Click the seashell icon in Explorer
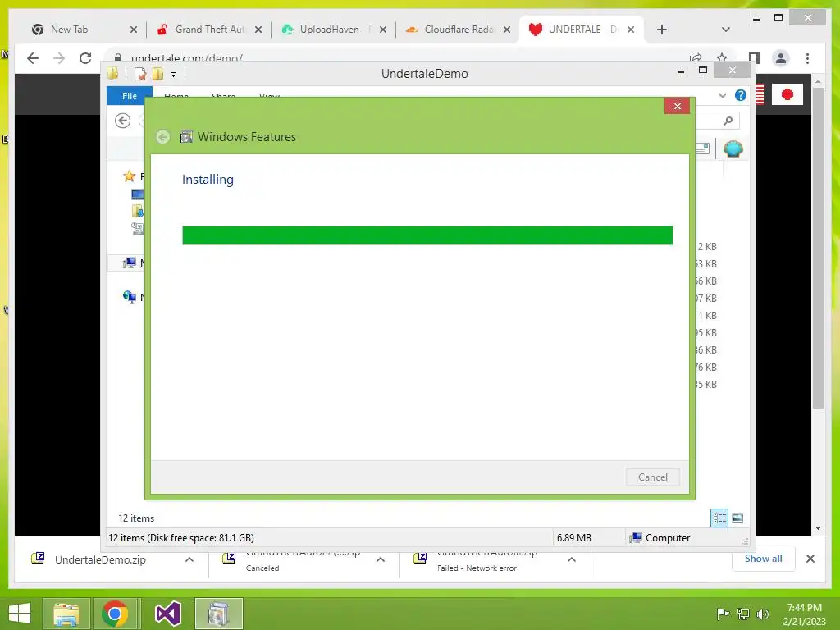The height and width of the screenshot is (630, 840). [x=733, y=148]
